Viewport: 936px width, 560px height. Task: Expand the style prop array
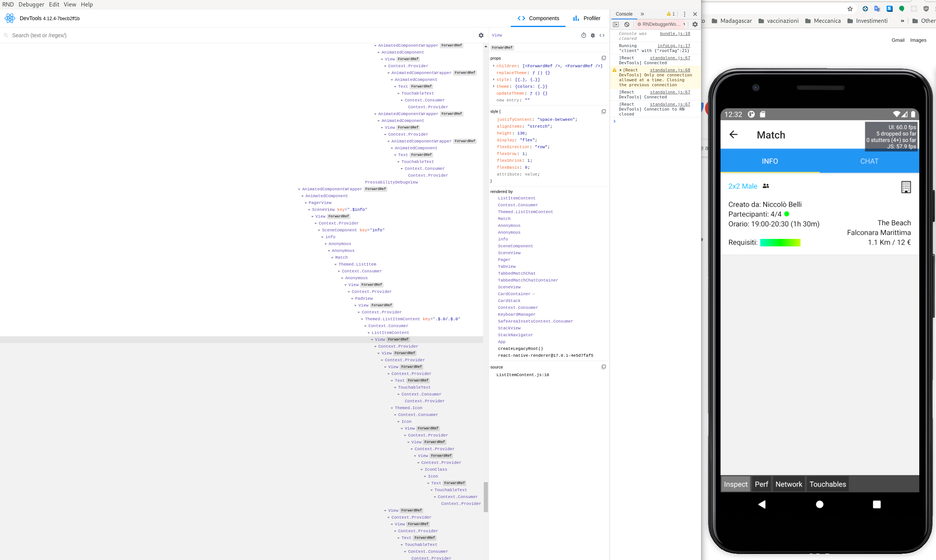coord(494,80)
